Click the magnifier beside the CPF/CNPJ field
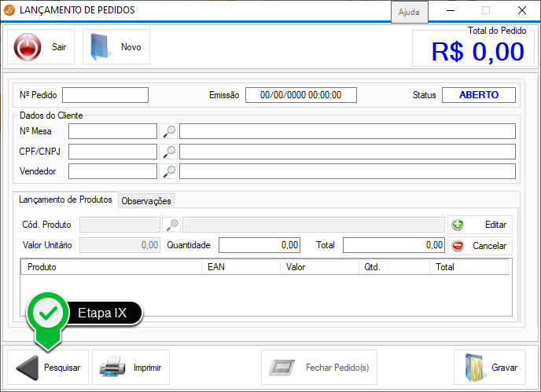Image resolution: width=541 pixels, height=392 pixels. point(169,152)
